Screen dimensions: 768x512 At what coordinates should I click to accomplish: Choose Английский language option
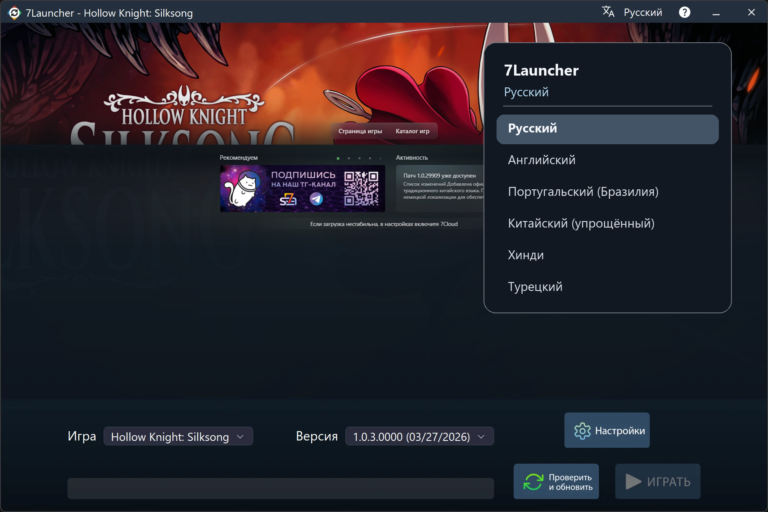[x=607, y=160]
